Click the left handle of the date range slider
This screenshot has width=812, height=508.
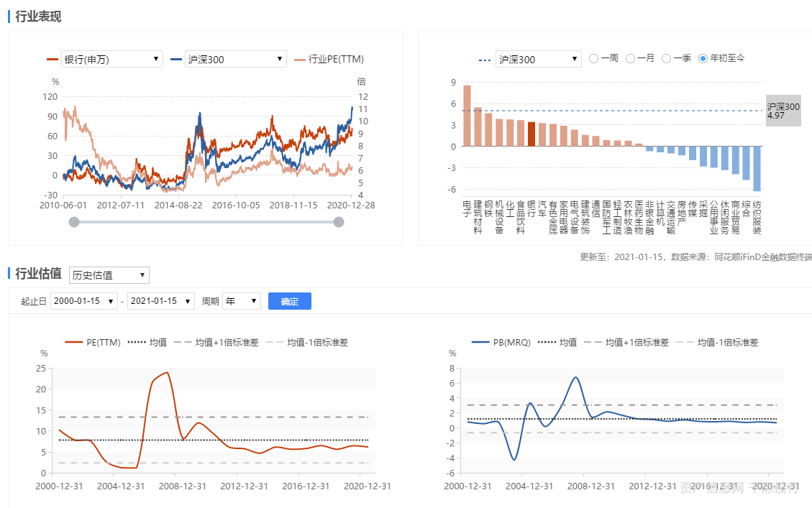(74, 222)
